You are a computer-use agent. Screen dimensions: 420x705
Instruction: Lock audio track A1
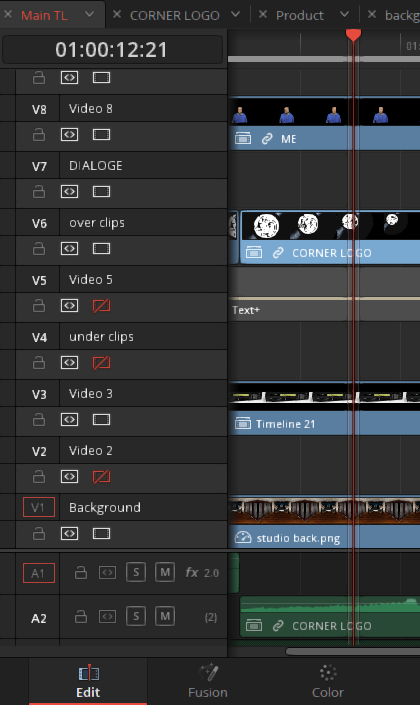click(x=81, y=572)
